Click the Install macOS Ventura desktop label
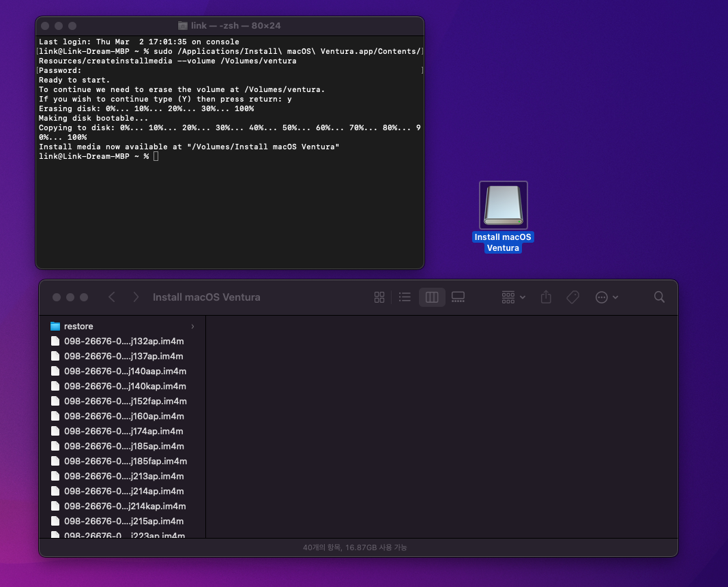The height and width of the screenshot is (587, 728). pyautogui.click(x=503, y=242)
